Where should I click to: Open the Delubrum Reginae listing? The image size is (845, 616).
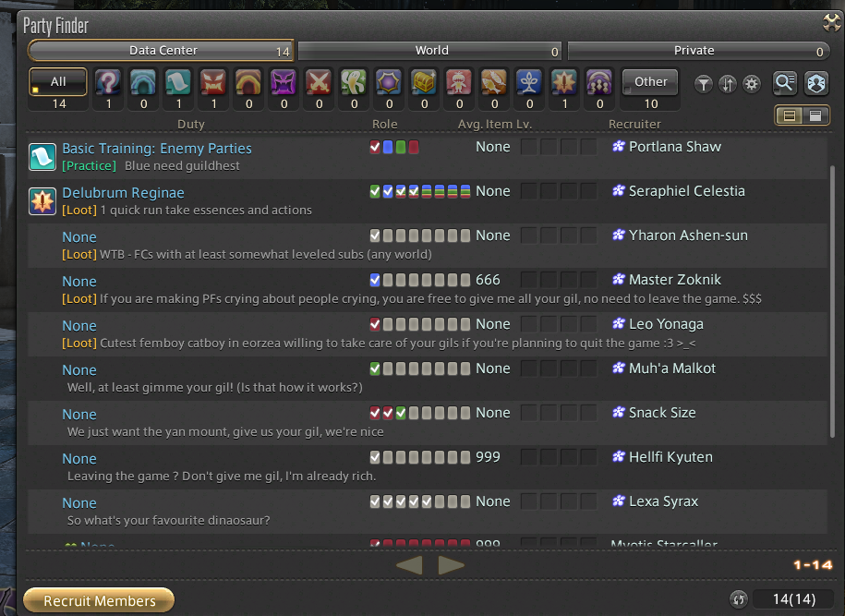[428, 201]
